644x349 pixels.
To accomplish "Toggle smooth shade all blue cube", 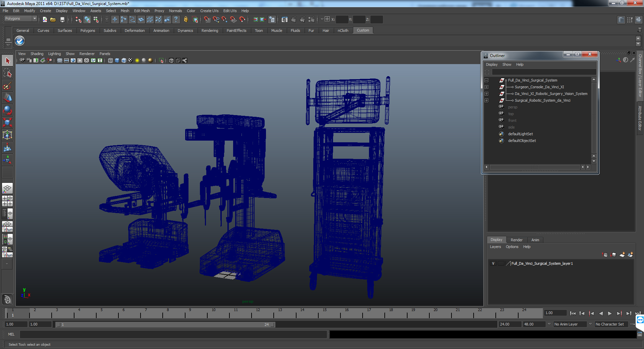I will click(117, 60).
